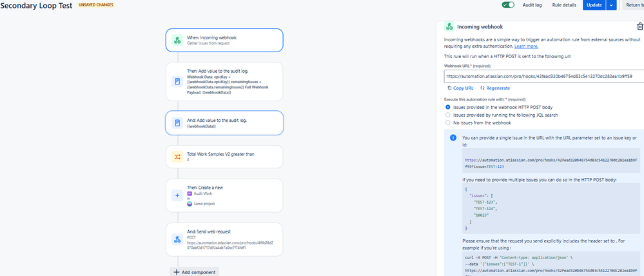The width and height of the screenshot is (644, 276).
Task: Click the webhook icon in the Send web request step
Action: coord(177,240)
